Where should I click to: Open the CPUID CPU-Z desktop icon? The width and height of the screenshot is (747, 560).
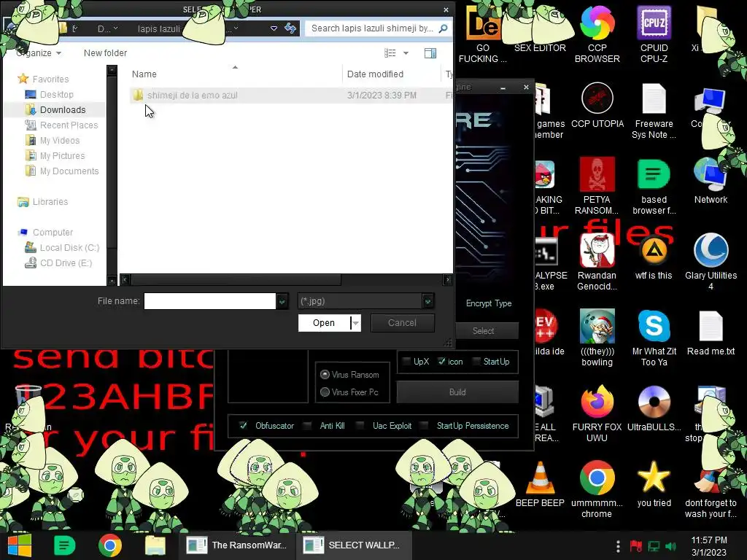point(654,34)
